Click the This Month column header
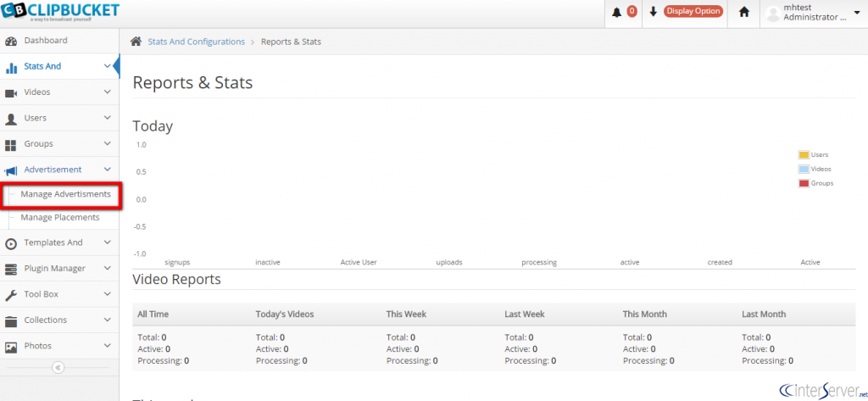Image resolution: width=868 pixels, height=401 pixels. [x=645, y=314]
